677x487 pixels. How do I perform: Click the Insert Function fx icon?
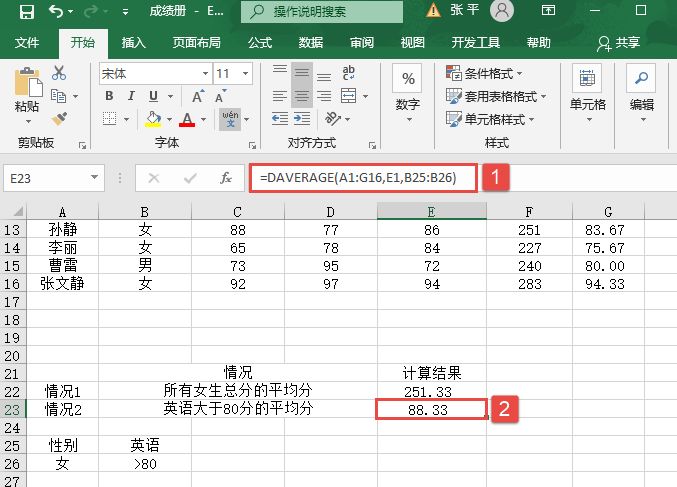pos(227,178)
